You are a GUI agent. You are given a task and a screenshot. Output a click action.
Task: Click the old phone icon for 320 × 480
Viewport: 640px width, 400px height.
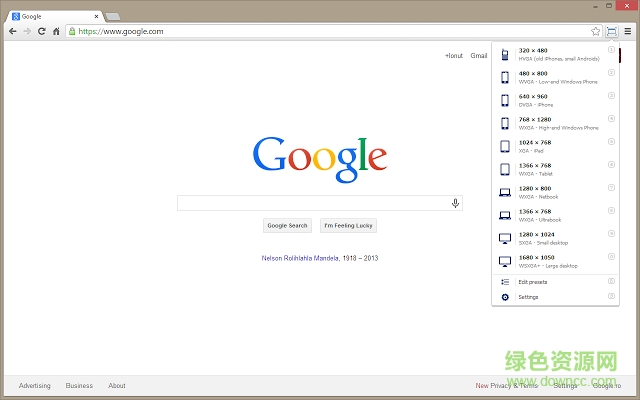coord(505,55)
